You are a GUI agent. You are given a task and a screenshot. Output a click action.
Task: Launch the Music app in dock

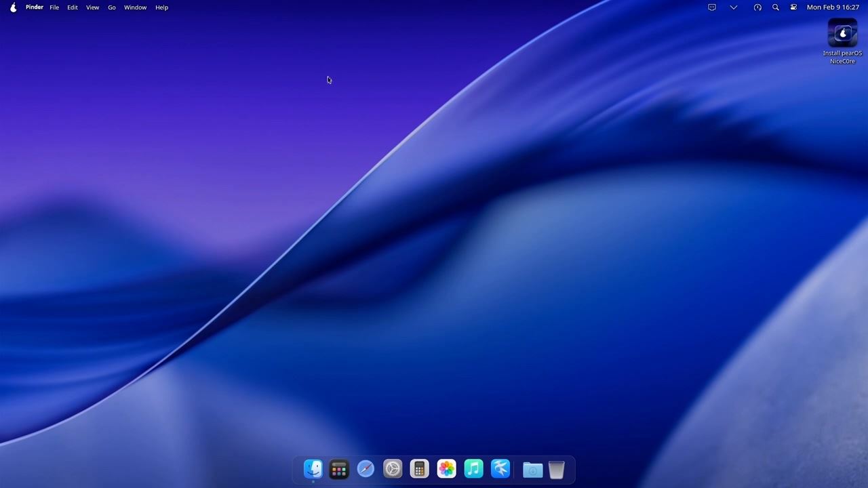click(x=473, y=469)
